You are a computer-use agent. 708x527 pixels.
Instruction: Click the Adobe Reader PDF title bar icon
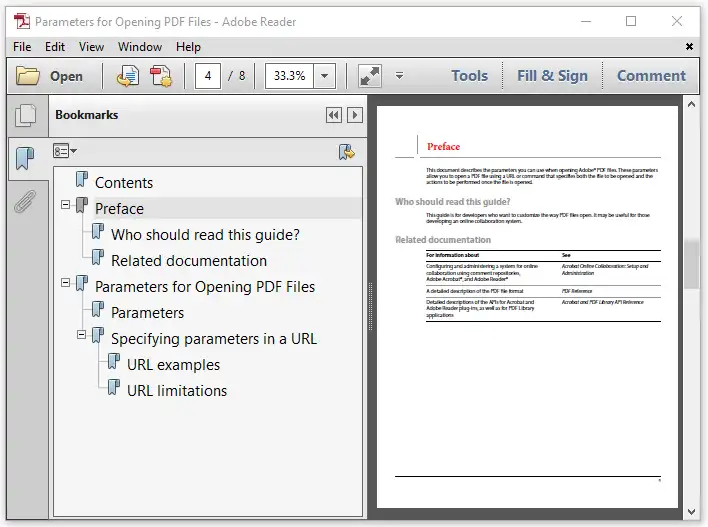(21, 21)
